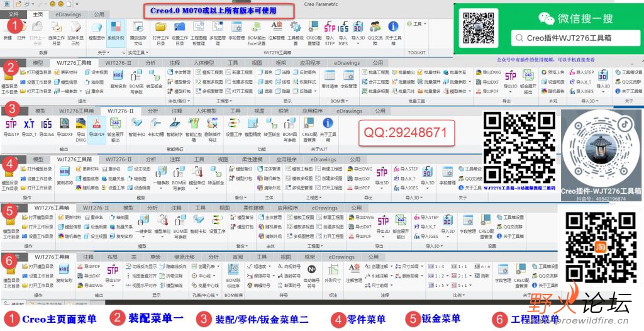Click the 导出X_T export icon
644x331 pixels.
[29, 126]
